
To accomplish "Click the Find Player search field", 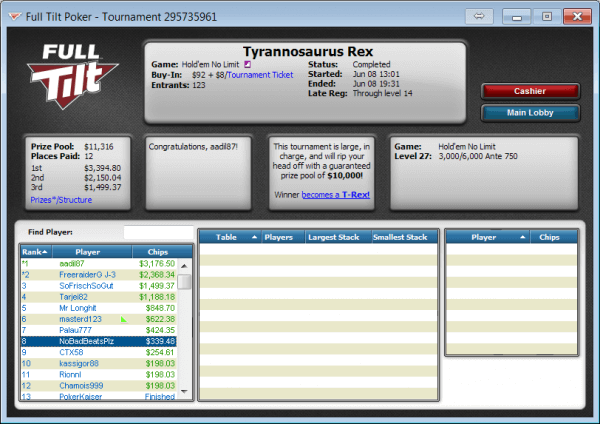I will click(x=157, y=232).
